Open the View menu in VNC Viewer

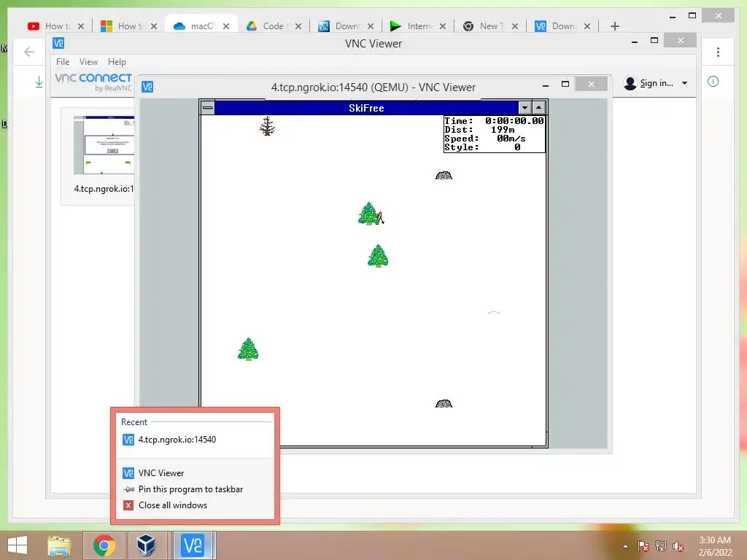click(88, 62)
